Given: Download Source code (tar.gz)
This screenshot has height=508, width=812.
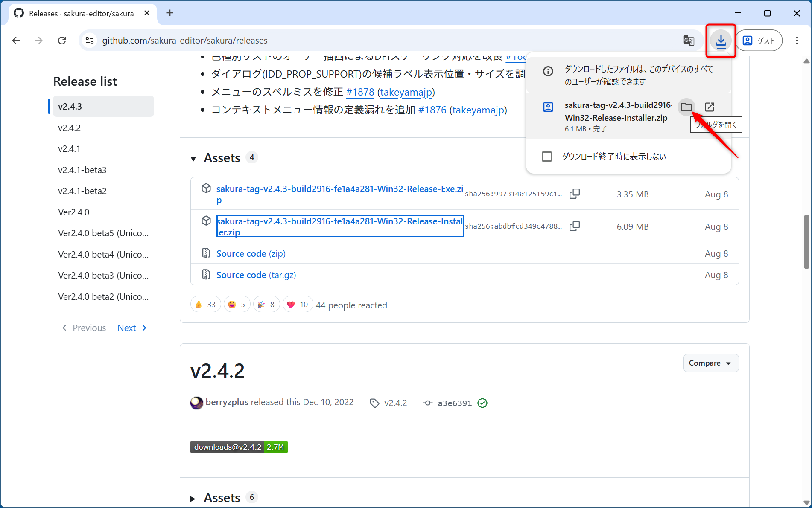Looking at the screenshot, I should click(256, 275).
